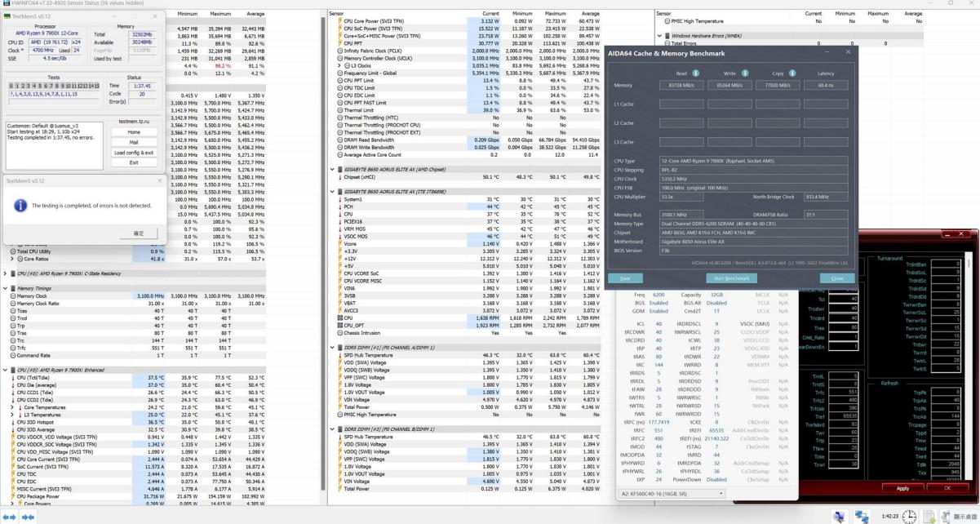
Task: Expand the L3 Clocks subtree
Action: (340, 65)
